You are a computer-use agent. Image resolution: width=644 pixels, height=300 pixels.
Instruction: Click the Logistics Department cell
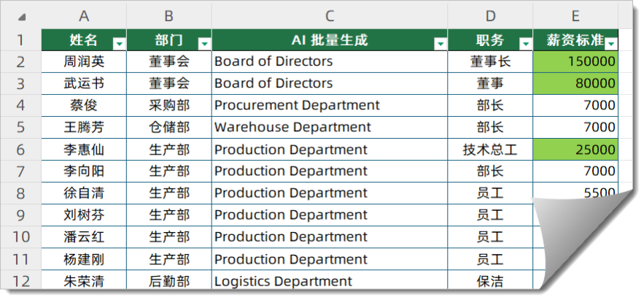tap(330, 281)
